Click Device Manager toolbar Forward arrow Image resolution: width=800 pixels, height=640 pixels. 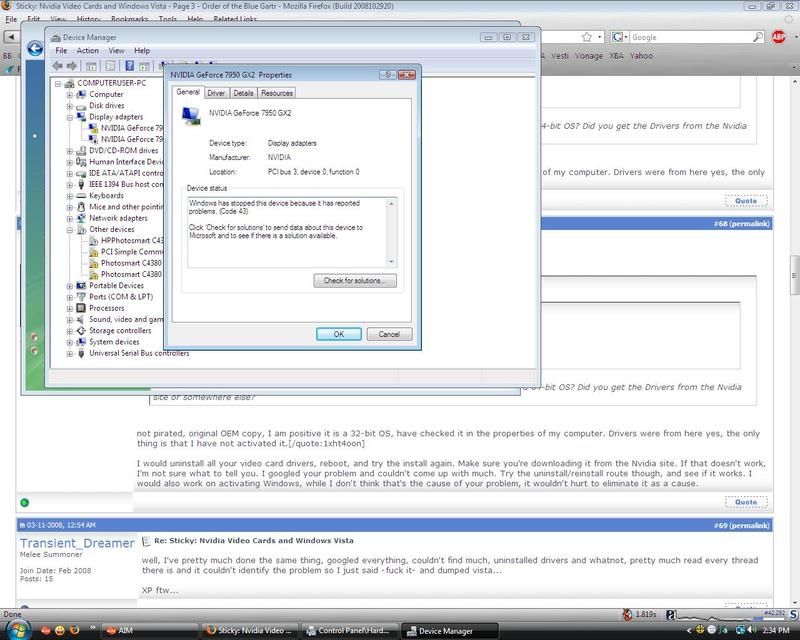point(72,66)
